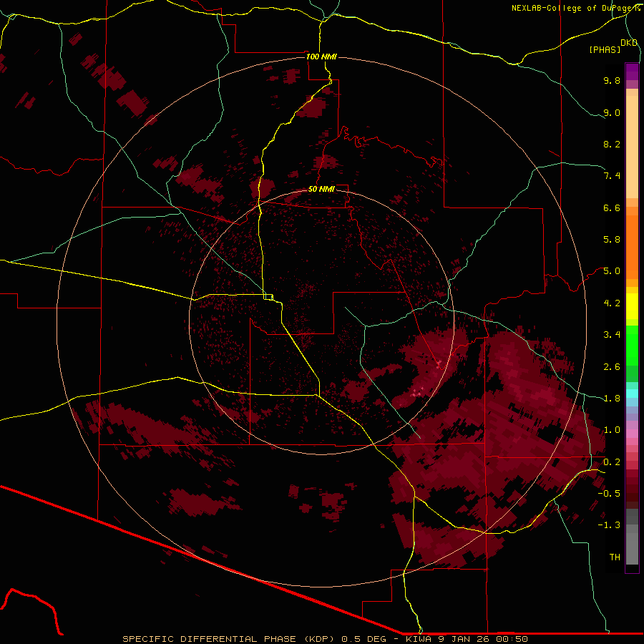Click the "100 NMI" range ring label
Image resolution: width=644 pixels, height=644 pixels.
(x=321, y=57)
